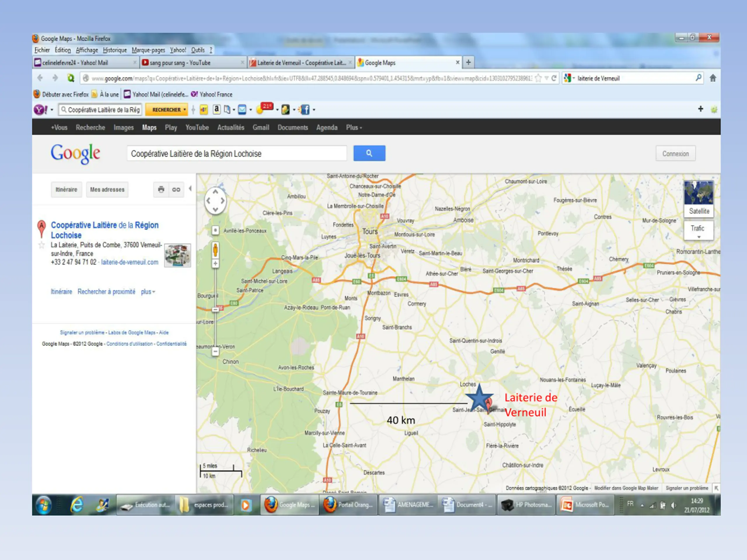Screen dimensions: 747x560
Task: Switch to Laiterie de Verneuil tab
Action: click(x=300, y=62)
